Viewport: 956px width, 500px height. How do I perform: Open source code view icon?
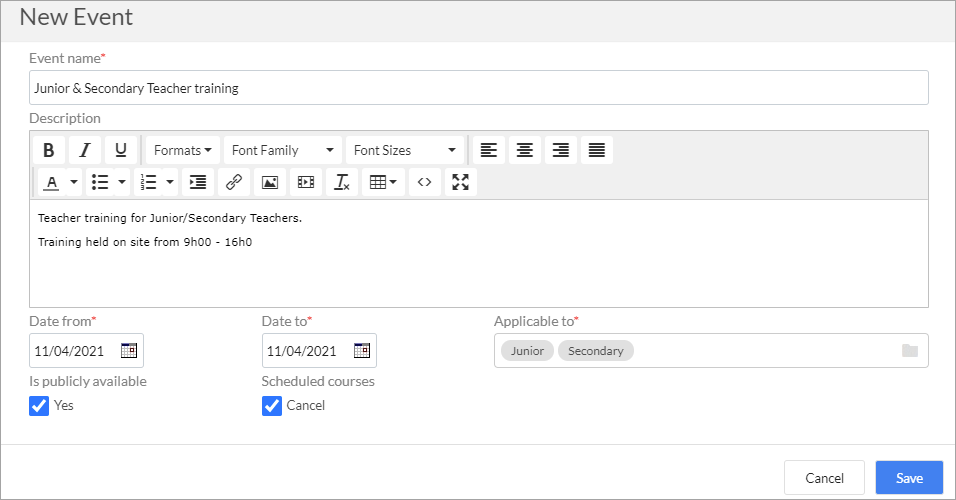(x=425, y=182)
